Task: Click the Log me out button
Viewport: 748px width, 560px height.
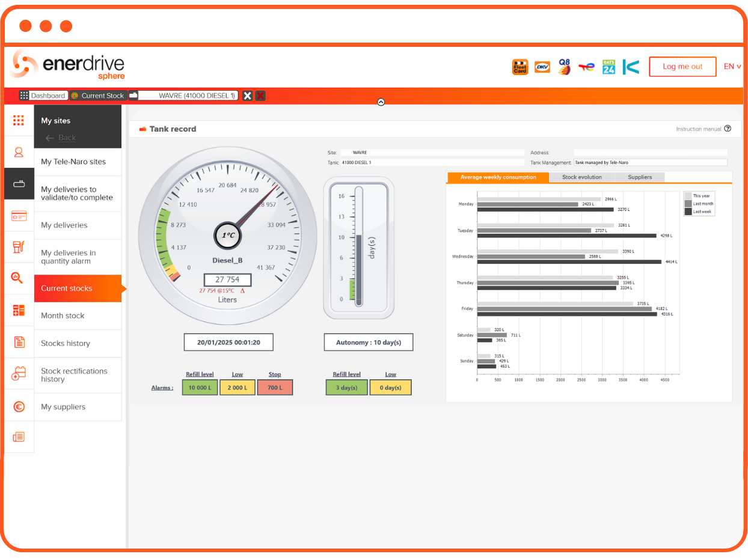Action: tap(682, 67)
